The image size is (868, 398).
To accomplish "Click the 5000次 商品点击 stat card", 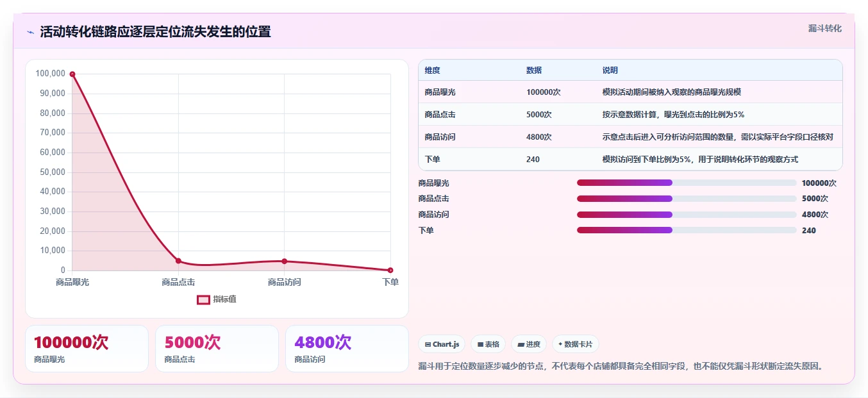I will [217, 349].
